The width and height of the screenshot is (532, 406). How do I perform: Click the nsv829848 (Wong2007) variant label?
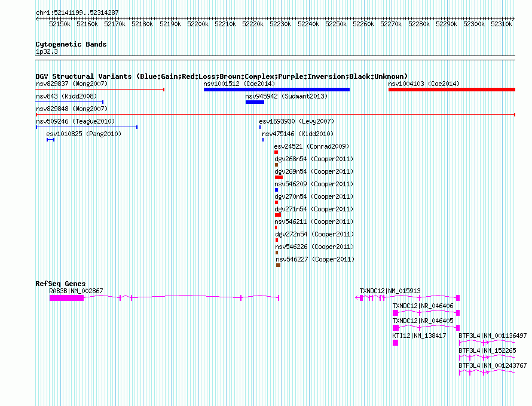(72, 109)
